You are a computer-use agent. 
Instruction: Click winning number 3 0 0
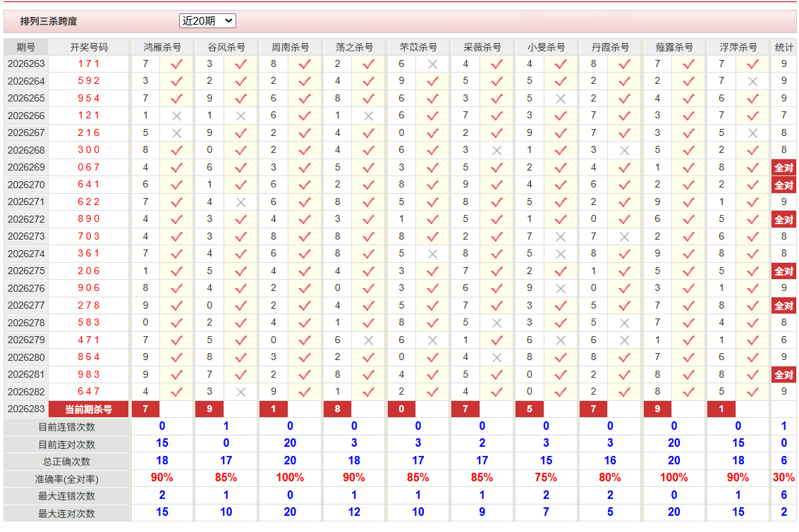click(x=89, y=149)
